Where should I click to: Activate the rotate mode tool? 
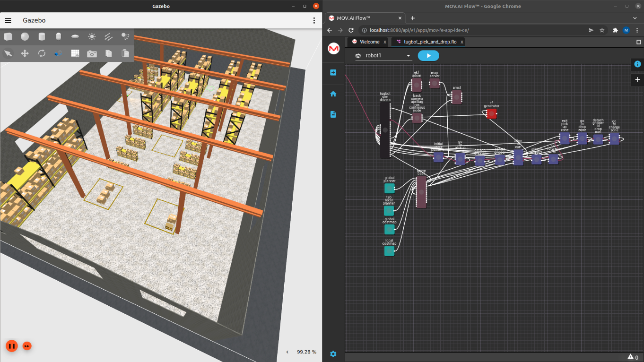[x=42, y=53]
